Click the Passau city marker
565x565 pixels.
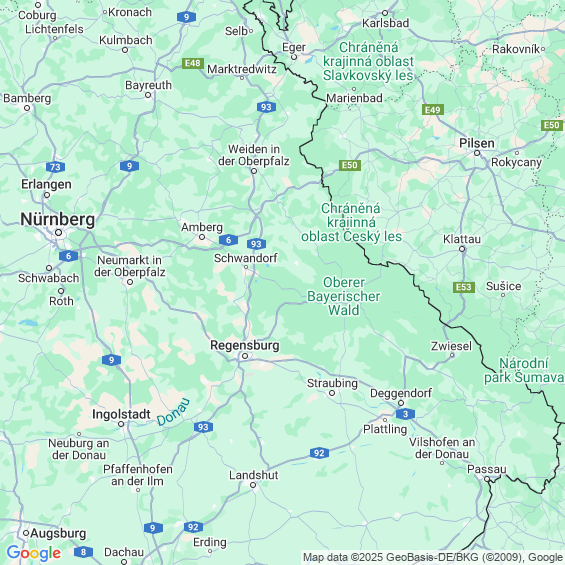[487, 479]
